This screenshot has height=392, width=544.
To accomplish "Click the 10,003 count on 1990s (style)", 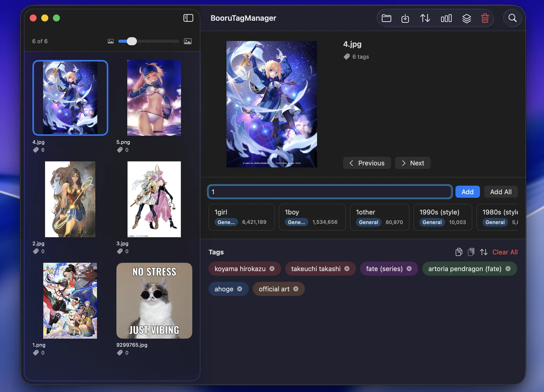I will click(458, 222).
